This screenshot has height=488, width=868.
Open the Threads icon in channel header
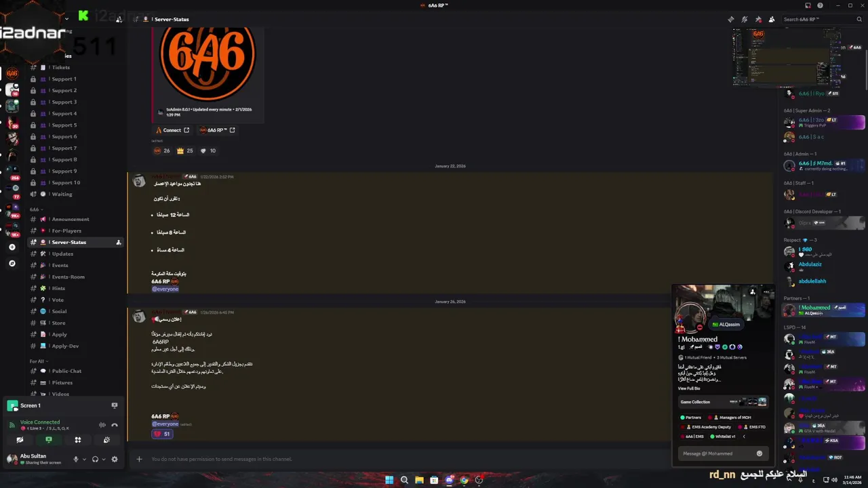pos(730,19)
